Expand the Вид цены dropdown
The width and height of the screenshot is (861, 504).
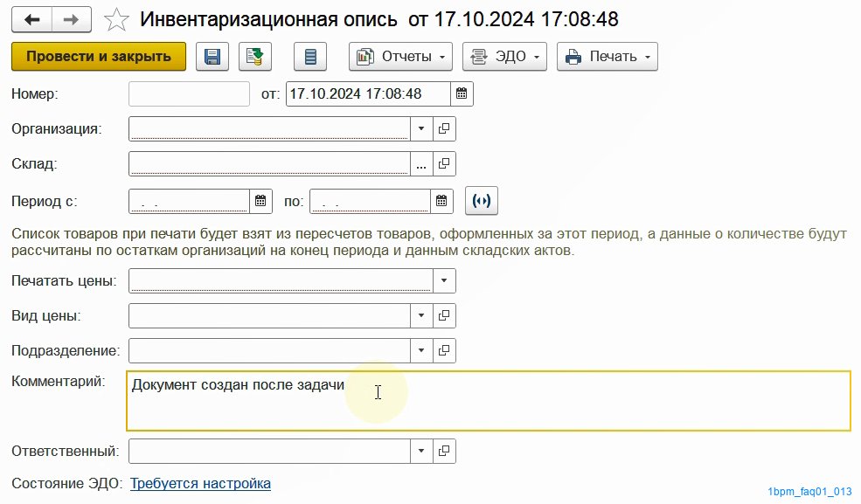click(x=421, y=316)
